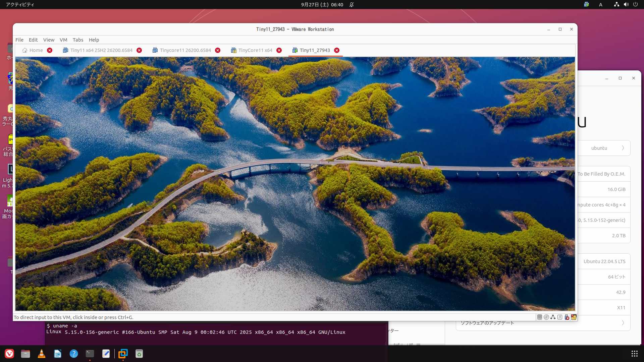Click the sound card status icon
This screenshot has height=362, width=644.
click(x=560, y=317)
